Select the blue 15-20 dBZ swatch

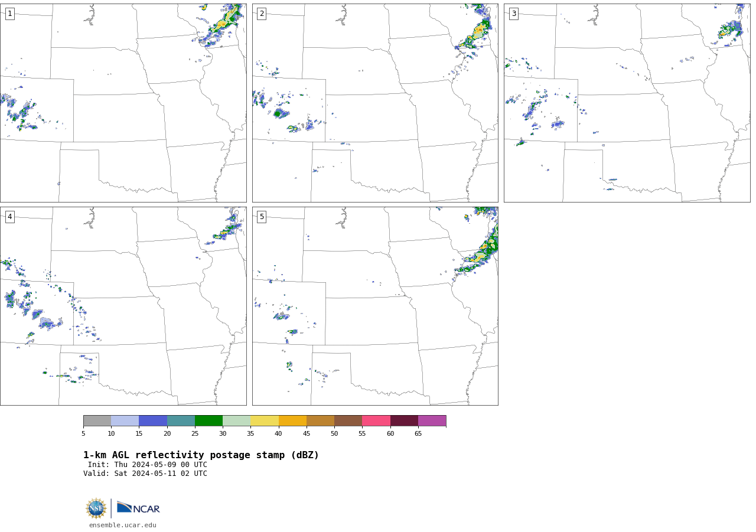pos(153,421)
